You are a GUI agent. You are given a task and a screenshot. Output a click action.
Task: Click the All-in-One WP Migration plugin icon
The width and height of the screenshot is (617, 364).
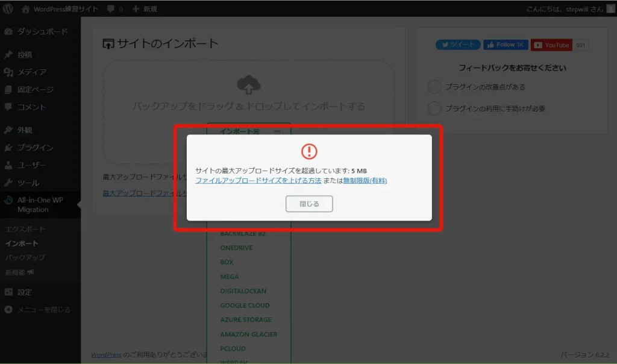pyautogui.click(x=8, y=200)
